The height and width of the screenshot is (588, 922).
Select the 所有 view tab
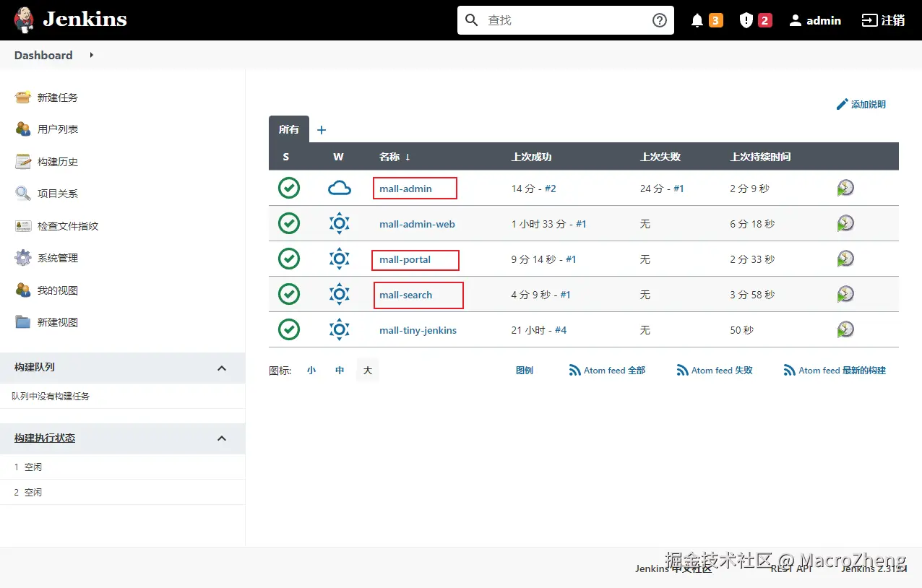(289, 129)
